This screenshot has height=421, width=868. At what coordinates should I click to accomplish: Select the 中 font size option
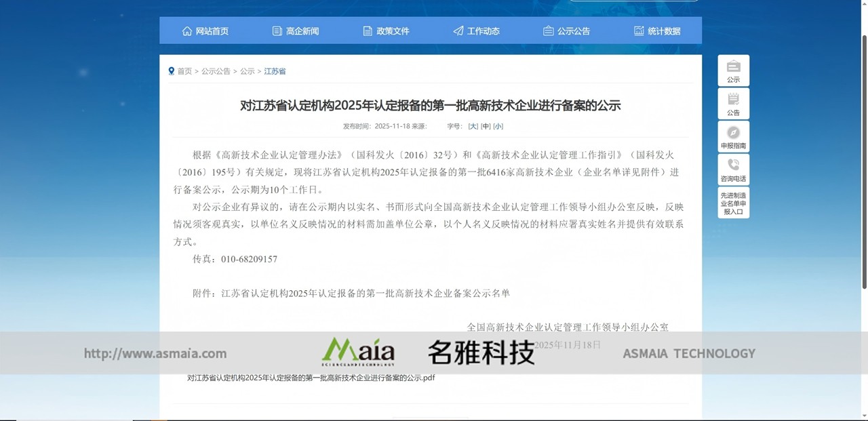485,126
